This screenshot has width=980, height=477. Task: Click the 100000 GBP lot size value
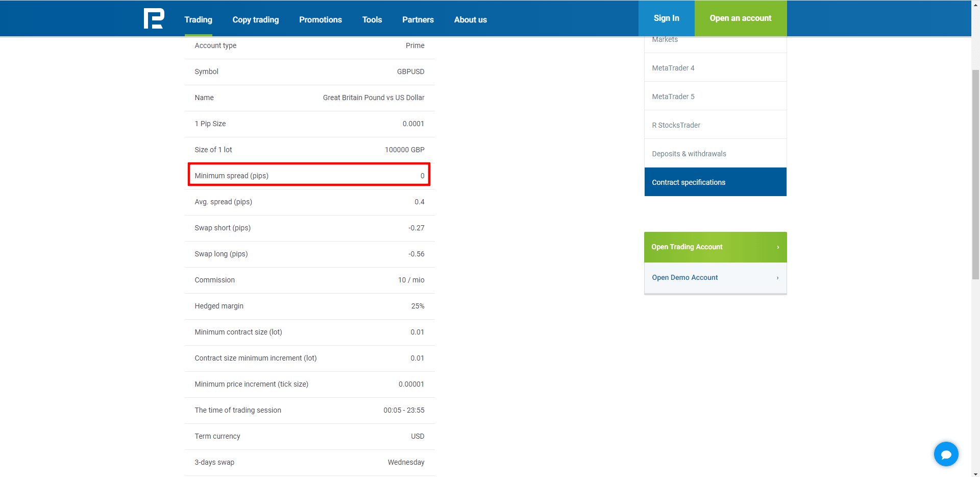405,150
